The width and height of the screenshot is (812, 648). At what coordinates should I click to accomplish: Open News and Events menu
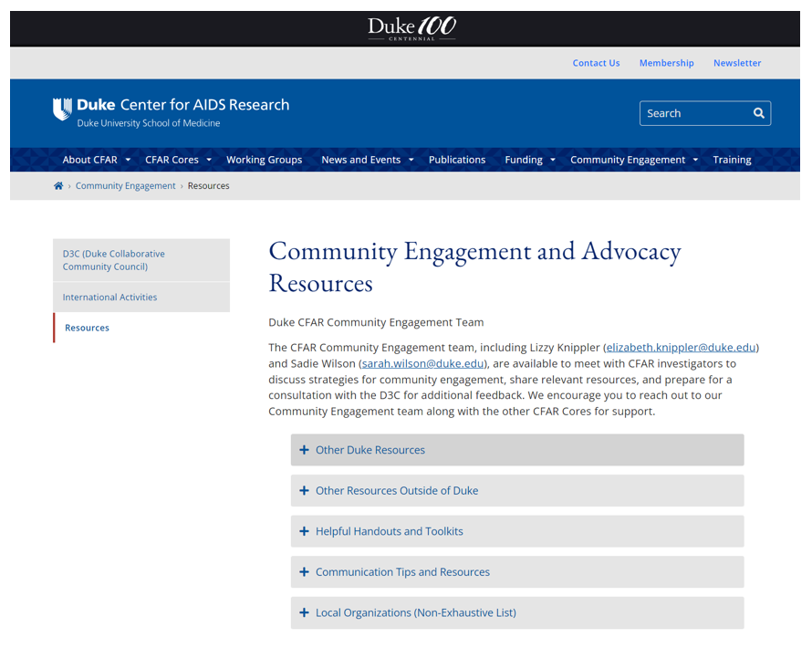pos(361,160)
